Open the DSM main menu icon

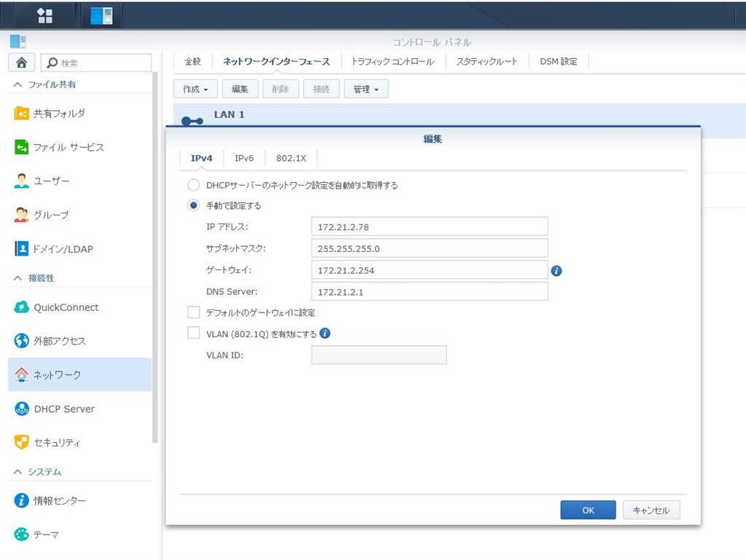(44, 16)
